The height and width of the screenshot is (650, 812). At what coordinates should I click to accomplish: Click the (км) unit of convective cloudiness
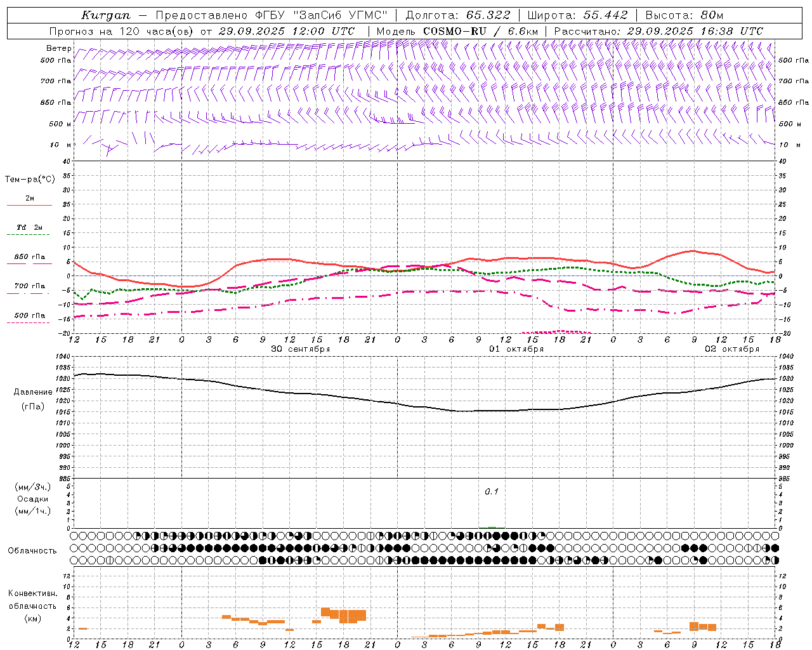coord(32,618)
